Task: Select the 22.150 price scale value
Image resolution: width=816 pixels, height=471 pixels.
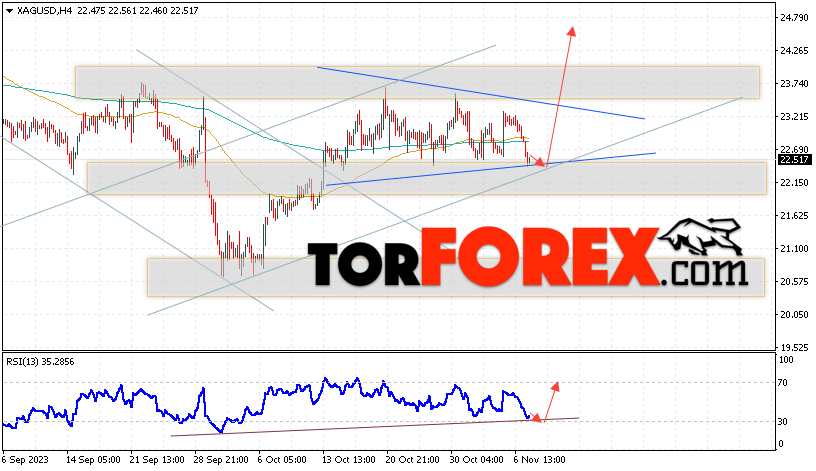Action: (x=794, y=182)
